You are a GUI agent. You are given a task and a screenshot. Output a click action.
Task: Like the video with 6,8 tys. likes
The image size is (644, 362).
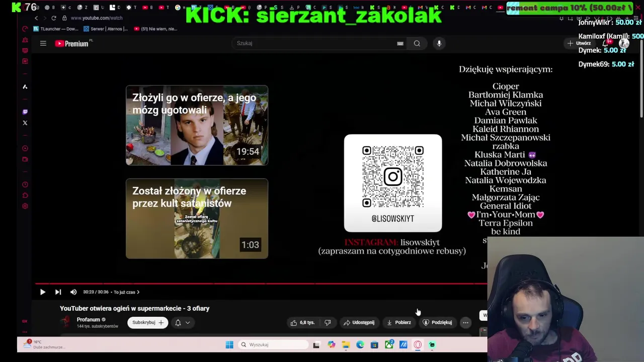coord(302,323)
